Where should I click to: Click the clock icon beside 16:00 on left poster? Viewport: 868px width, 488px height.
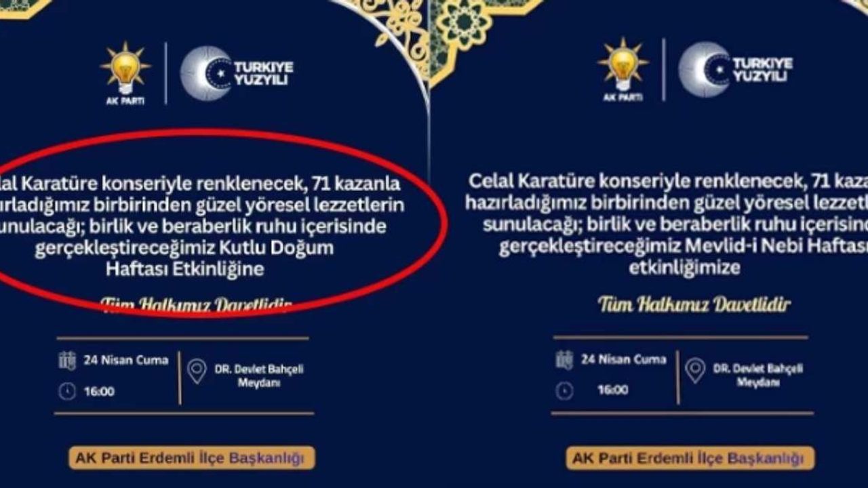[67, 391]
